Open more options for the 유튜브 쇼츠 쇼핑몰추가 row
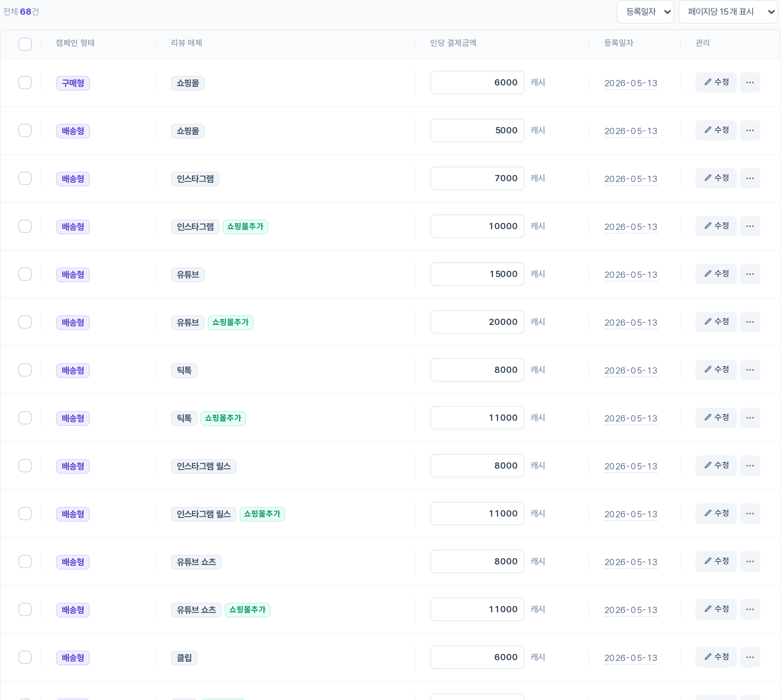The height and width of the screenshot is (700, 781). point(749,609)
